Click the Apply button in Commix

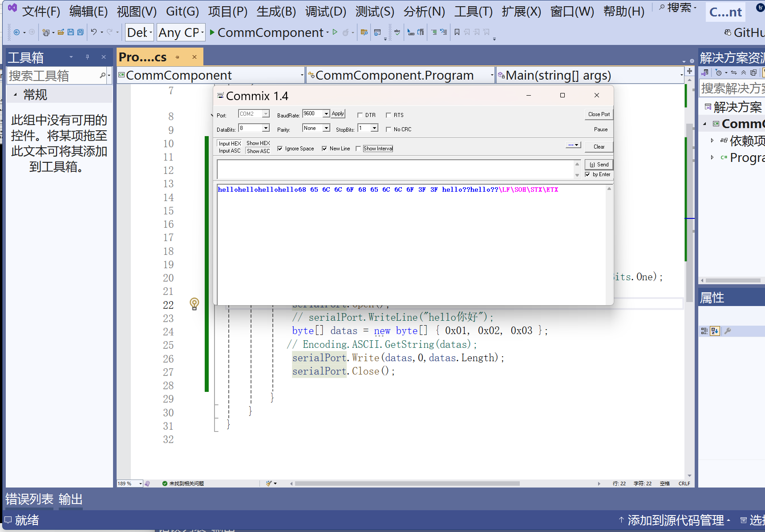(x=338, y=114)
